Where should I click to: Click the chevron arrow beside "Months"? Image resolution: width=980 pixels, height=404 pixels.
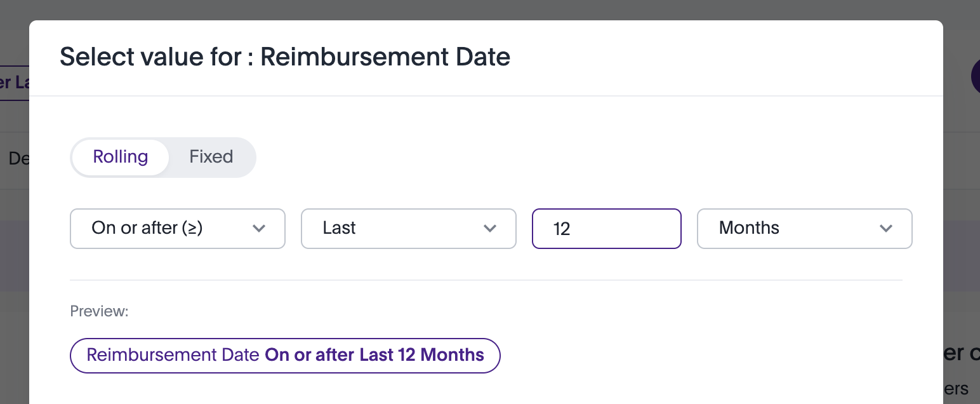[886, 229]
